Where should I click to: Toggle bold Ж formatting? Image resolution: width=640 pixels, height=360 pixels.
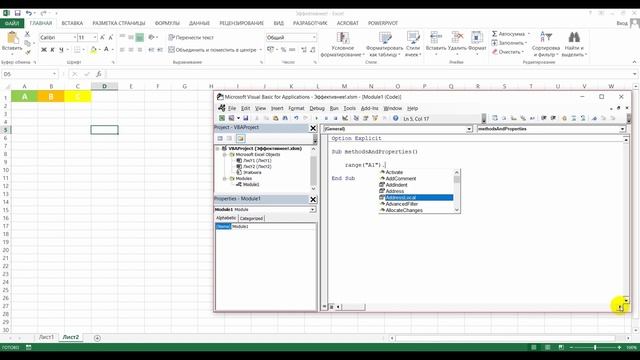(x=44, y=50)
